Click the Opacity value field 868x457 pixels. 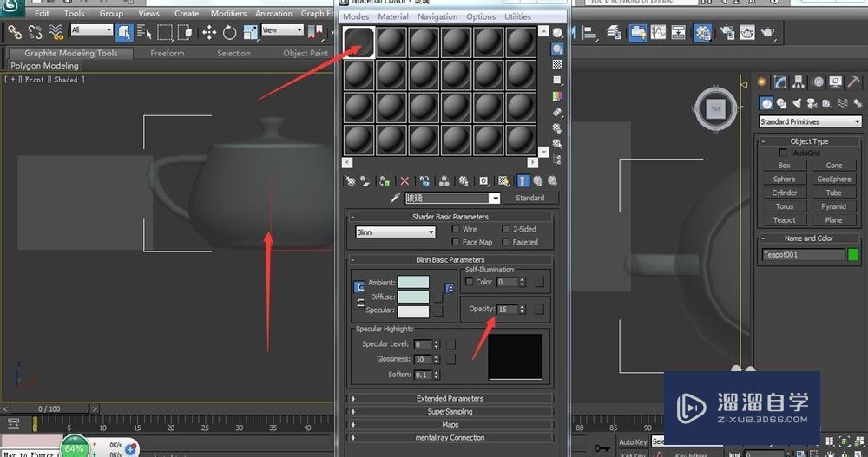click(x=506, y=309)
